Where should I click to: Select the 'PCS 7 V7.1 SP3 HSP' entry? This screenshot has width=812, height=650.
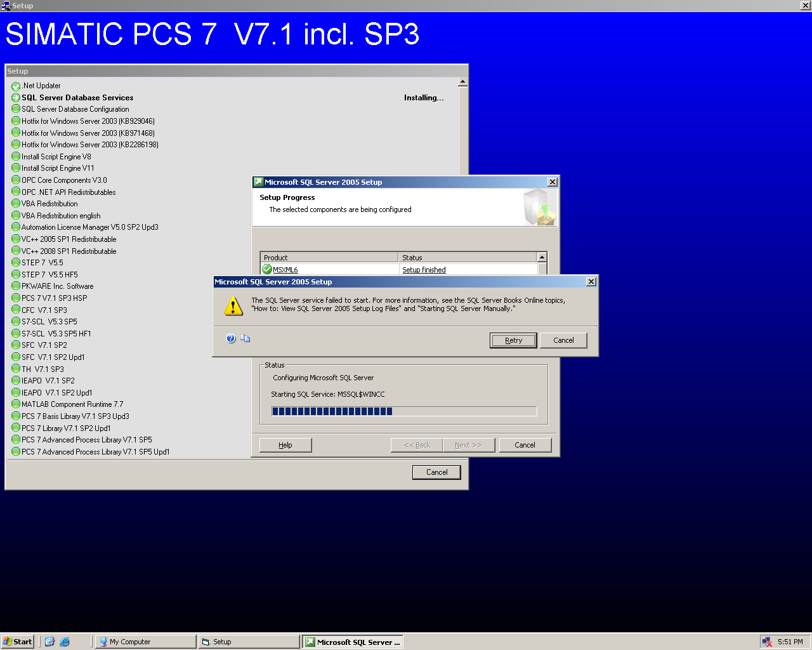pos(55,298)
